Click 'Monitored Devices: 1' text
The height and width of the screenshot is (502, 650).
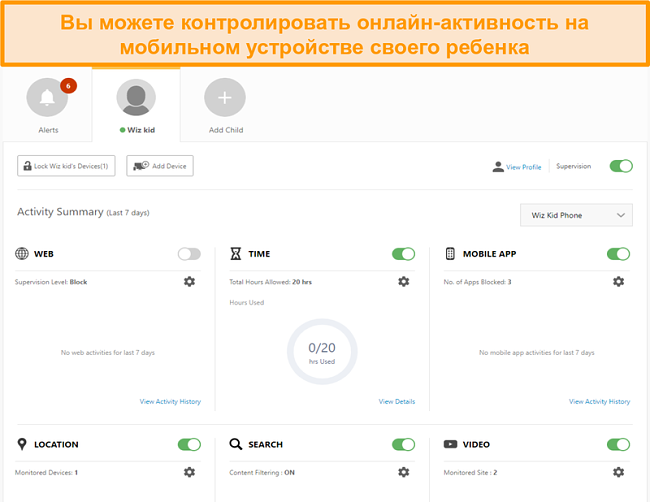[x=46, y=473]
